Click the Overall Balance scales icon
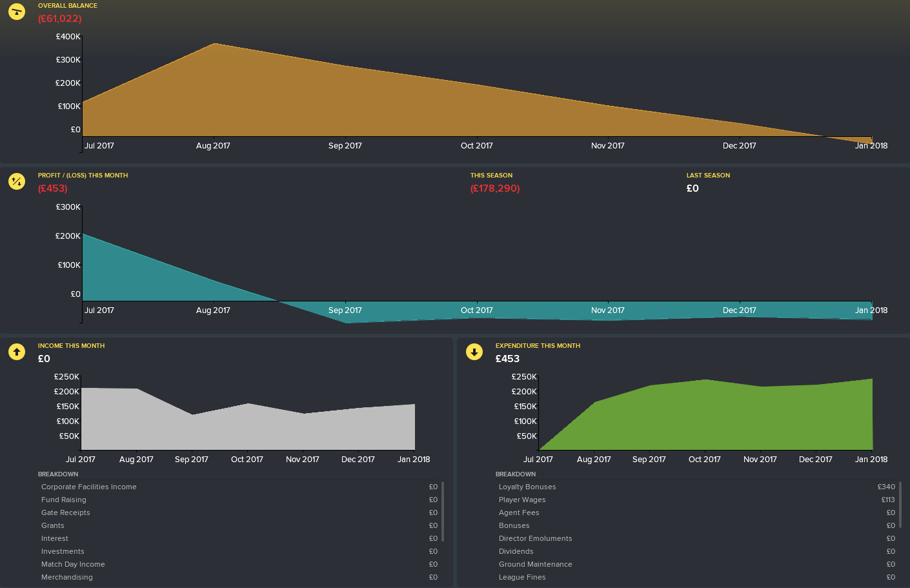This screenshot has width=910, height=588. click(17, 12)
